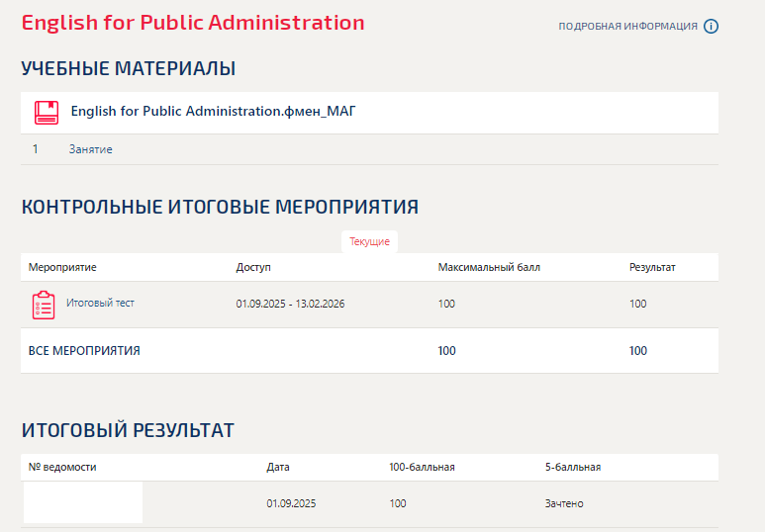The image size is (765, 532).
Task: Click the page title English for Public Administration
Action: pyautogui.click(x=193, y=23)
